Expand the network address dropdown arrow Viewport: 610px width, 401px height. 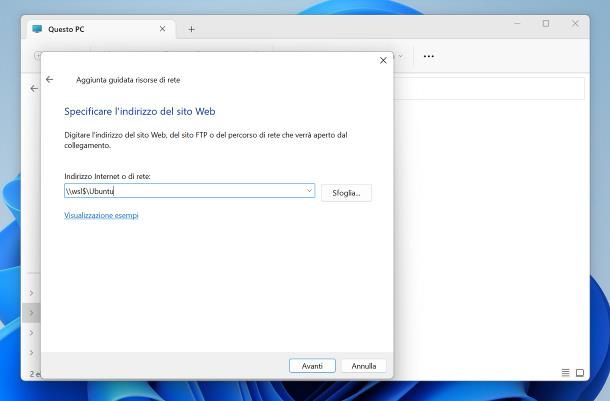coord(309,191)
